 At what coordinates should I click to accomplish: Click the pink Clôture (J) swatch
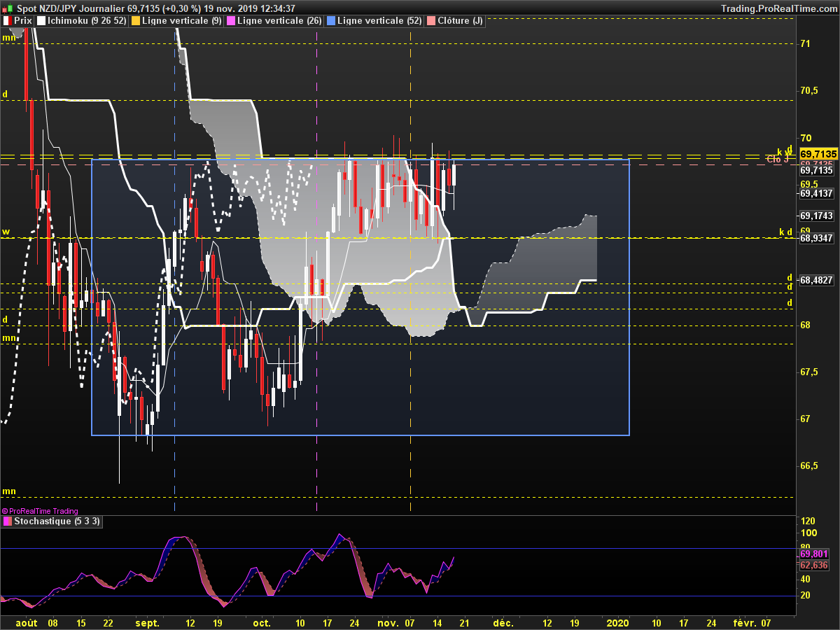(x=431, y=21)
